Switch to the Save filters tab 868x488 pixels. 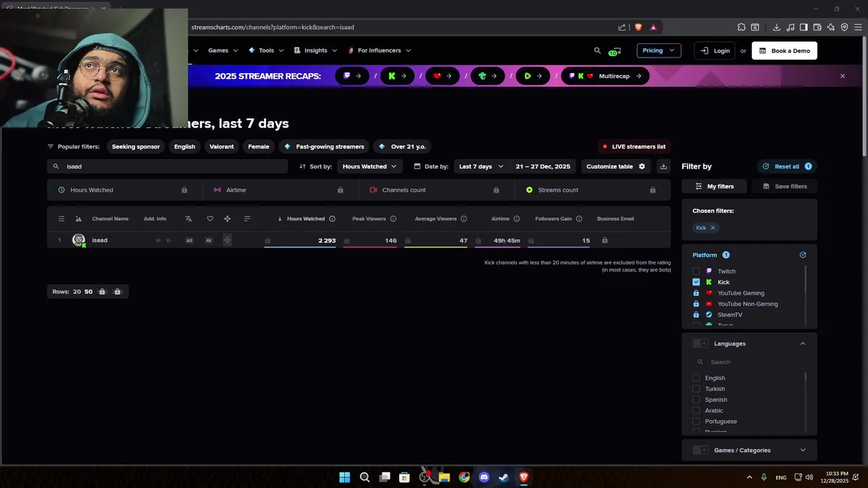785,186
